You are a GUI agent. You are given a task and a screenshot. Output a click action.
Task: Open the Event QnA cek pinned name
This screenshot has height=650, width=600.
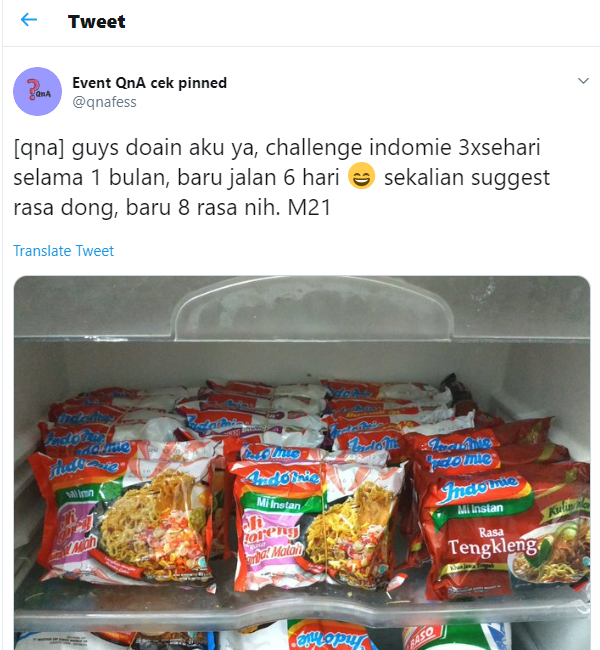tap(149, 83)
